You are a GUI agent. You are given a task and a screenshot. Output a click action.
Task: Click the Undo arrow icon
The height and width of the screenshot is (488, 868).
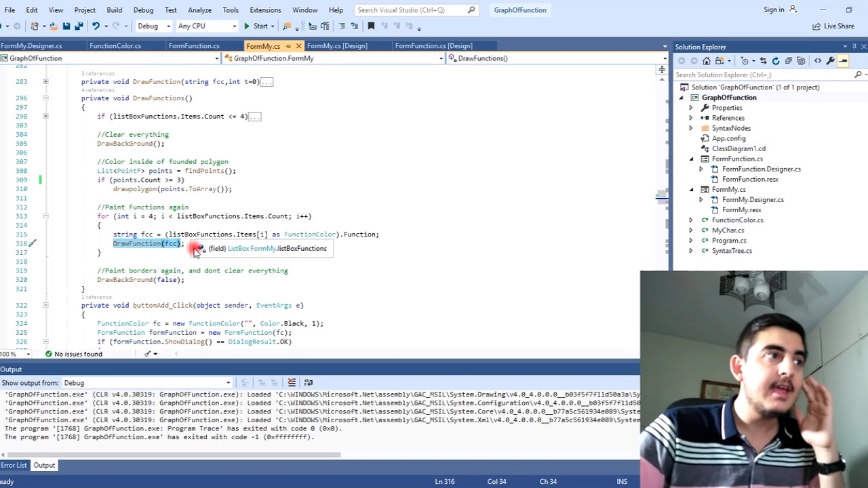(x=96, y=26)
